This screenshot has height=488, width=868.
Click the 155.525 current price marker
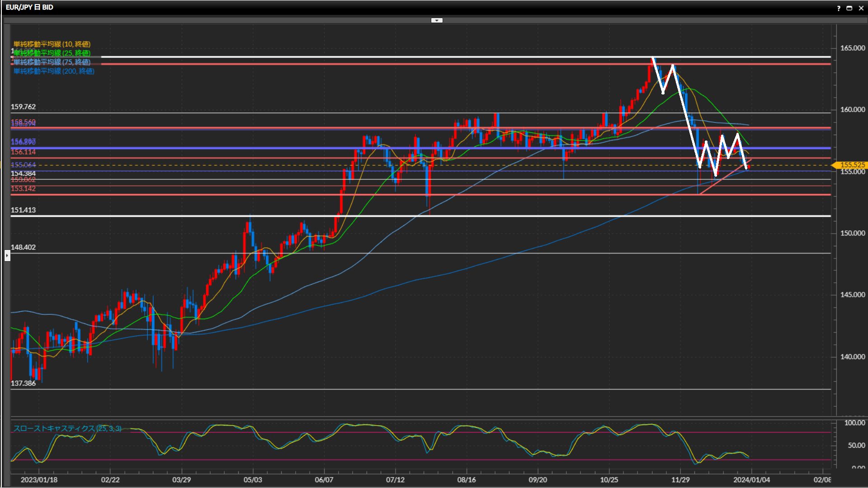click(852, 165)
